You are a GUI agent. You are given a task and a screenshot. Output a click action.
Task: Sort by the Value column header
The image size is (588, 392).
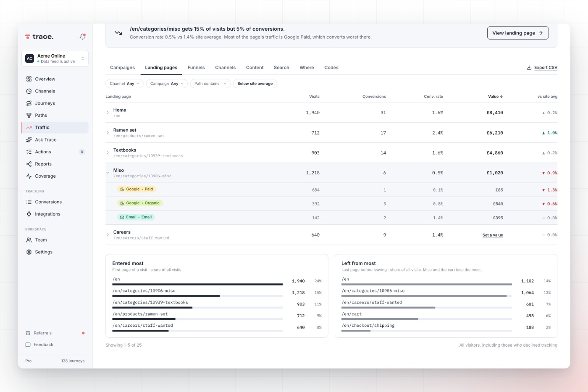pyautogui.click(x=495, y=97)
